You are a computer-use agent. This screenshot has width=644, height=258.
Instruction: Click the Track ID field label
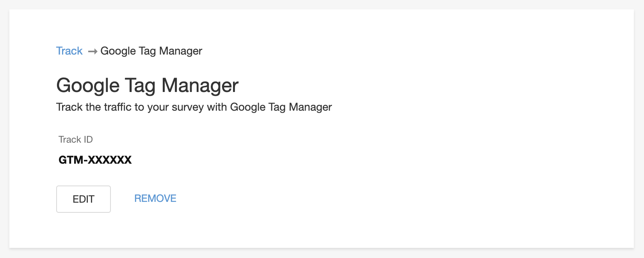(x=75, y=140)
